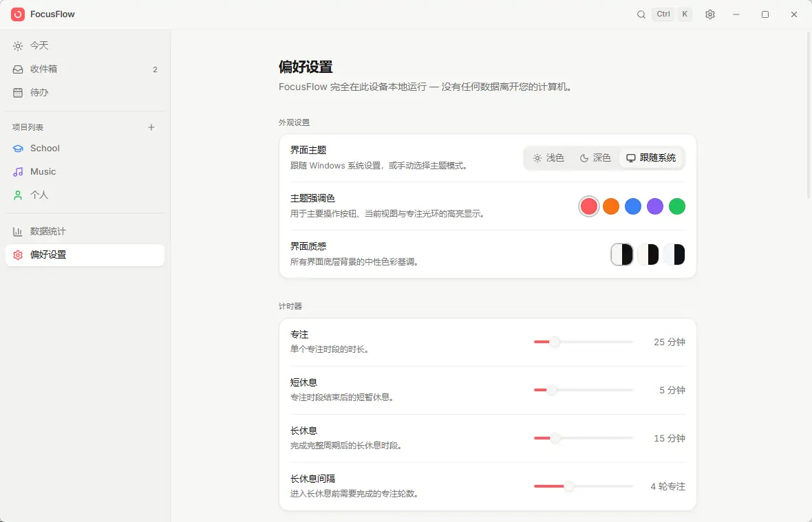Open the Music project
The image size is (812, 522).
(x=85, y=172)
